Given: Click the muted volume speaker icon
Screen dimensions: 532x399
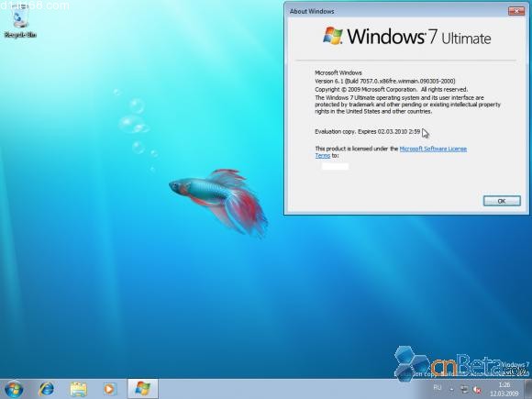Looking at the screenshot, I should (x=477, y=390).
